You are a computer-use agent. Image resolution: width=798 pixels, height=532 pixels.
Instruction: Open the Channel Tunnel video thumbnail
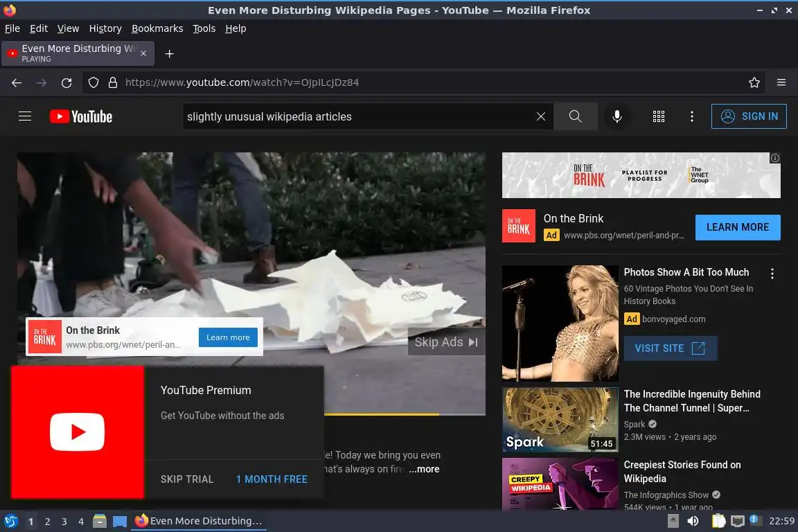560,420
